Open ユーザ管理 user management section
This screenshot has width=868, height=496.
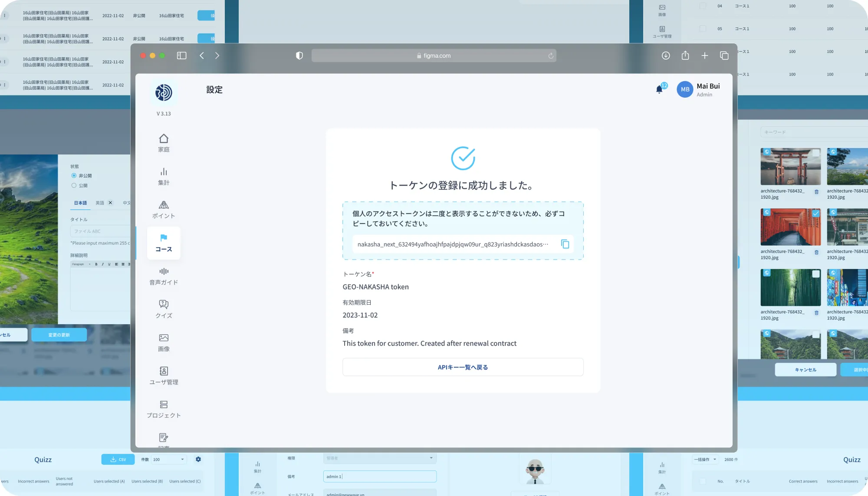tap(164, 375)
